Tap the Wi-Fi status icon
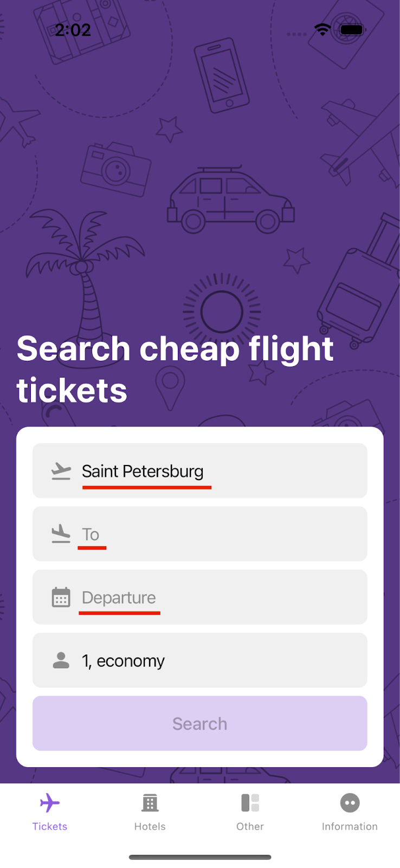This screenshot has height=868, width=400. pos(322,29)
